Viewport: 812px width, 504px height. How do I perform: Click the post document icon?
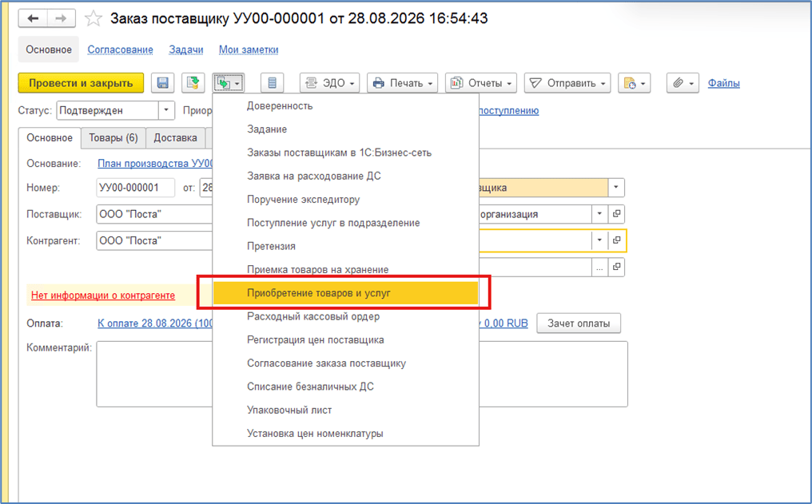click(193, 83)
